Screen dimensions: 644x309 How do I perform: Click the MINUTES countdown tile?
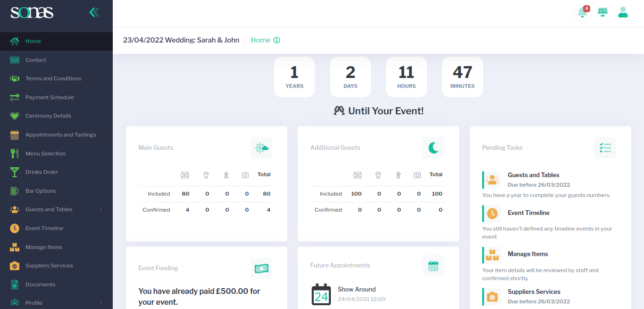point(462,77)
